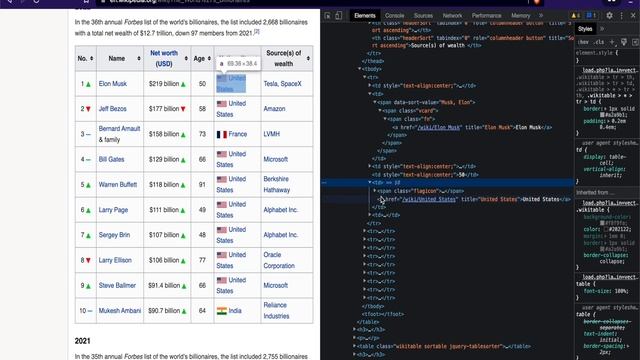
Task: Open the Performance tab
Action: [486, 16]
